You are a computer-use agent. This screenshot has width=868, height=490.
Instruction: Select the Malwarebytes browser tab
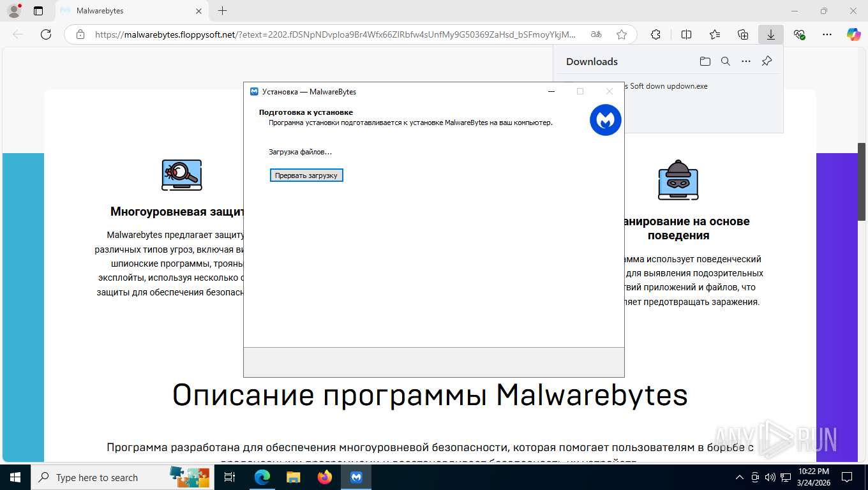coord(131,11)
